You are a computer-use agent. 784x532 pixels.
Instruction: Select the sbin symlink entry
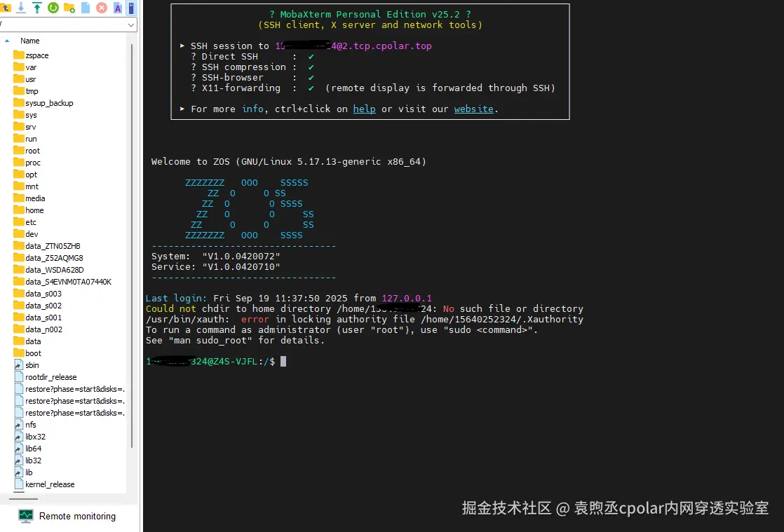click(32, 365)
